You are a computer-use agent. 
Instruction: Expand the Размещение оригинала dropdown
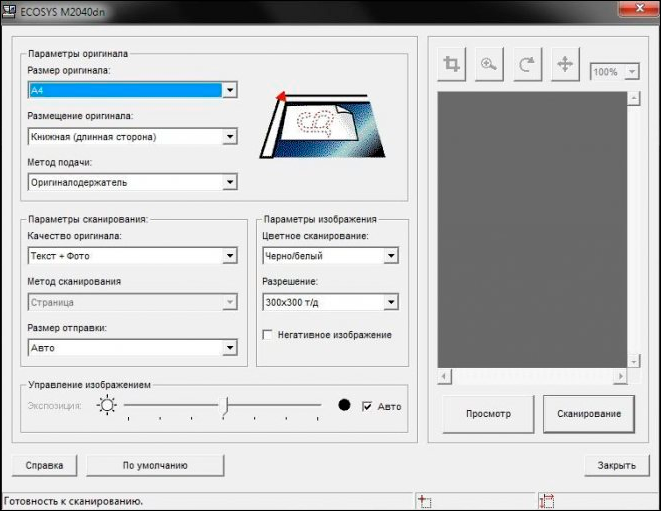click(x=230, y=136)
